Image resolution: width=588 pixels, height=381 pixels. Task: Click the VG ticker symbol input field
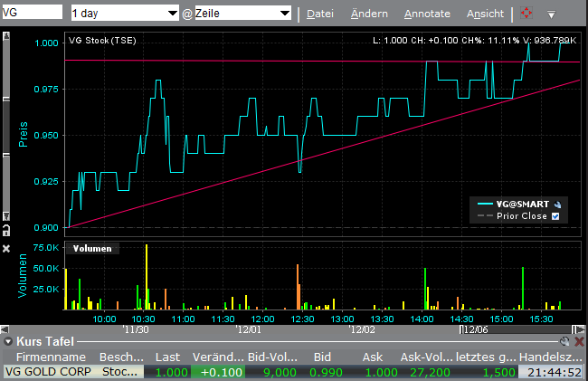pos(32,14)
